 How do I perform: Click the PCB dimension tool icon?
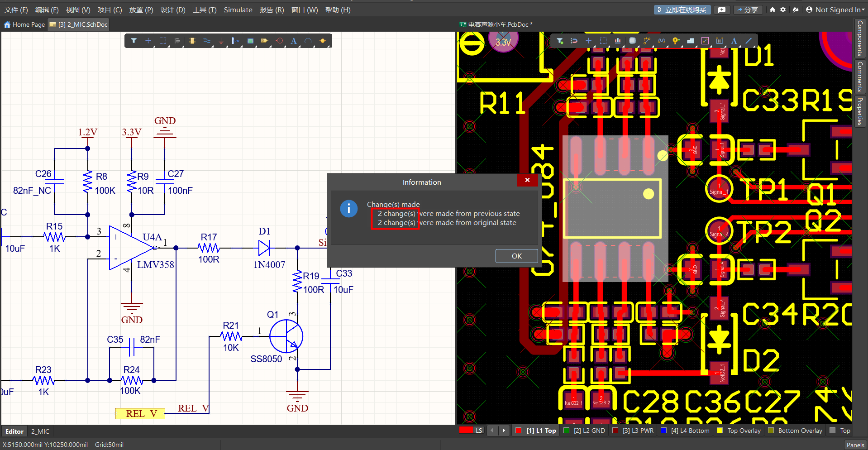(x=720, y=41)
